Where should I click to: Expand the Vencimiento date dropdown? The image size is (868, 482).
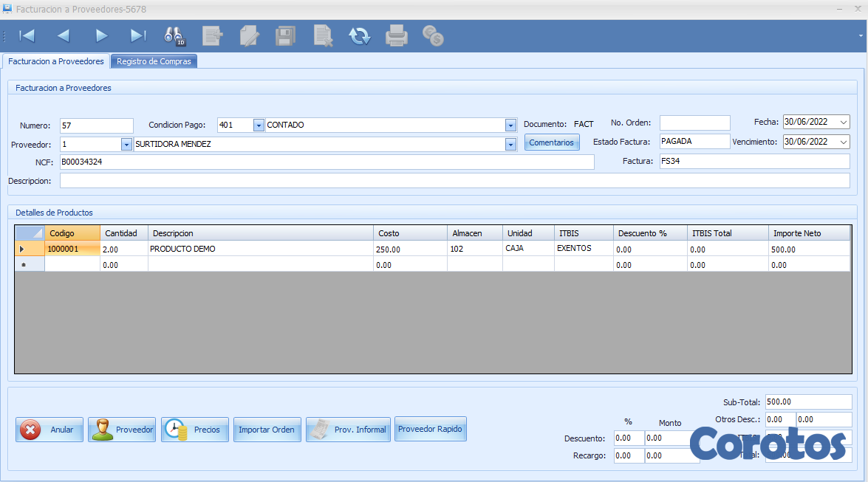pyautogui.click(x=844, y=142)
